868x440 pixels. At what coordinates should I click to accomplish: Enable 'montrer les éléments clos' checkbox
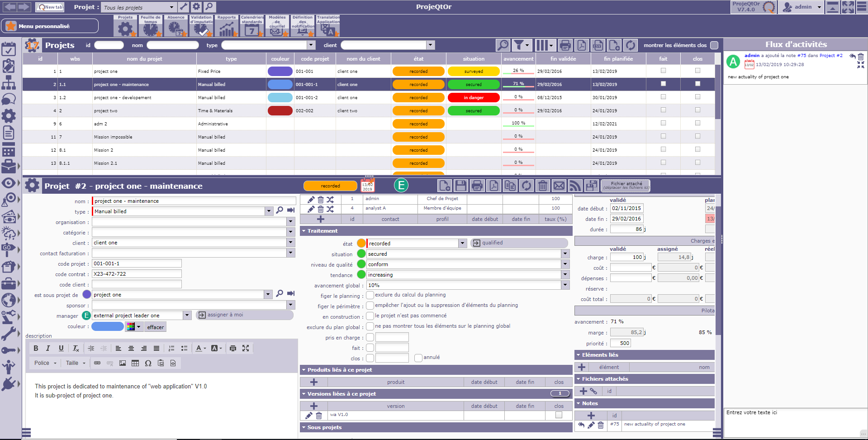tap(714, 45)
